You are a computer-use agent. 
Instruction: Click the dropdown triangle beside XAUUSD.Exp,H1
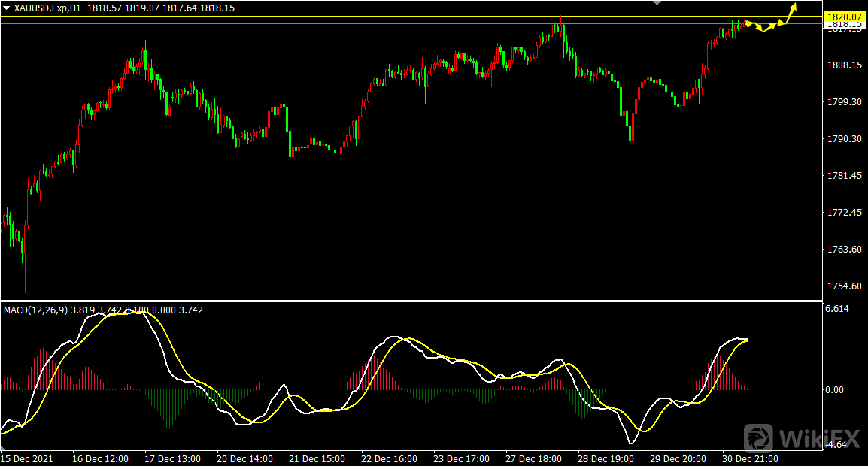point(7,7)
